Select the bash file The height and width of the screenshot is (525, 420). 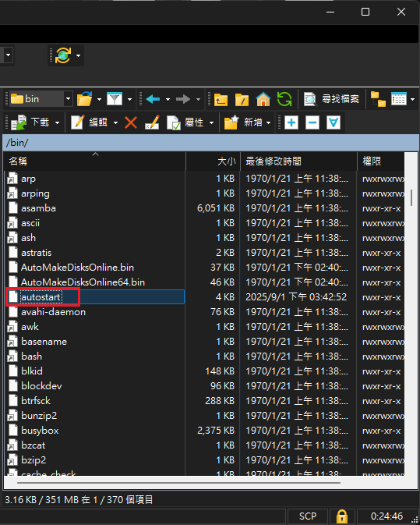point(32,357)
